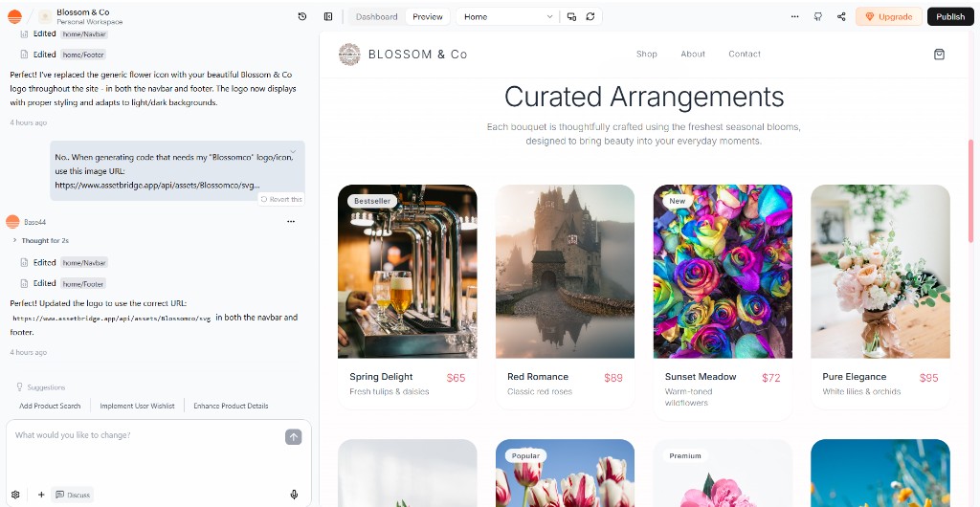This screenshot has width=980, height=507.
Task: Click the Sunset Meadow rainbow roses image
Action: tap(723, 272)
